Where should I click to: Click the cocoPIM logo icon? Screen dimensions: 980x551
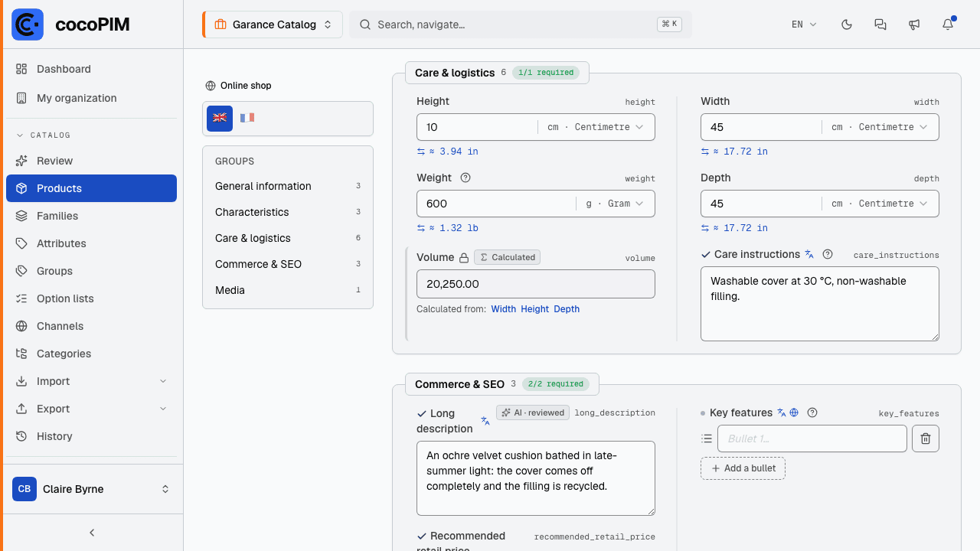coord(28,24)
